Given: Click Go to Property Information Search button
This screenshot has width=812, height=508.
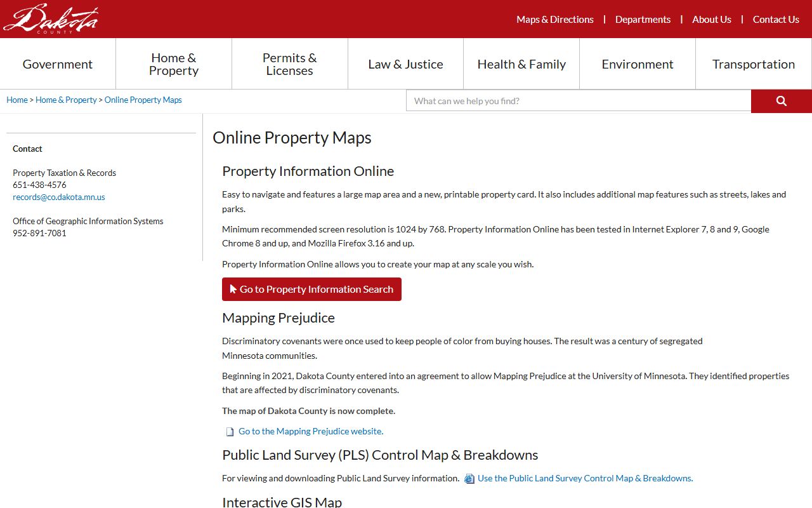Looking at the screenshot, I should [311, 289].
